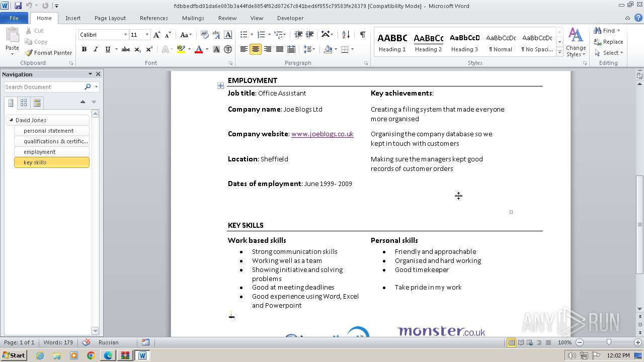
Task: Switch to Print Layout view in status bar
Action: click(x=511, y=342)
